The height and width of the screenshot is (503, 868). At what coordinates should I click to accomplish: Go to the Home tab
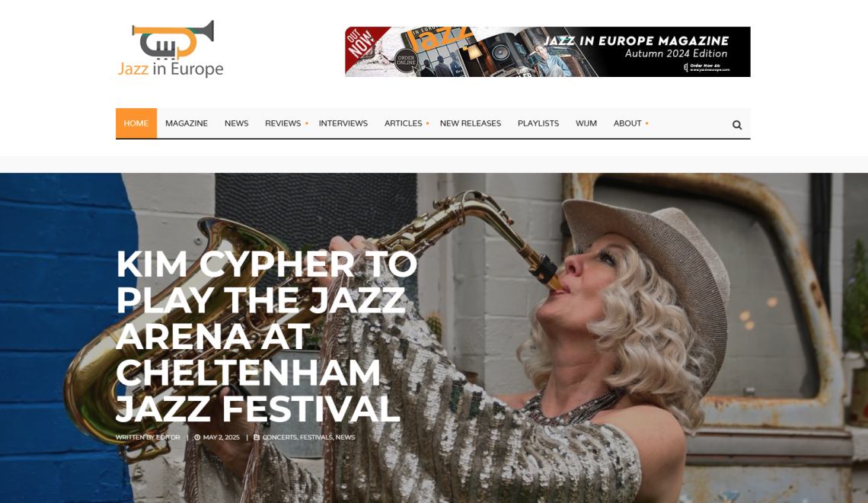(136, 123)
